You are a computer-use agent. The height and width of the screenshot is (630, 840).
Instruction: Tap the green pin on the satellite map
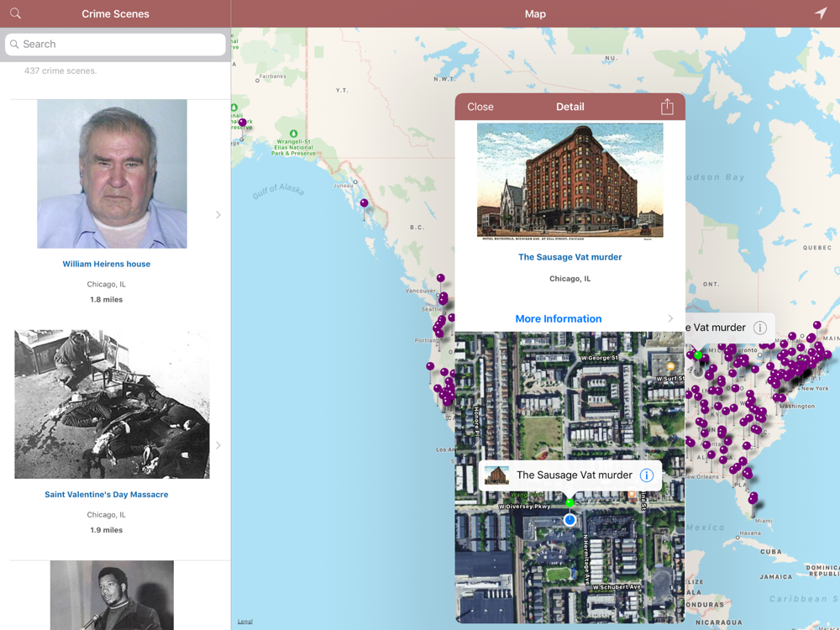click(x=570, y=502)
